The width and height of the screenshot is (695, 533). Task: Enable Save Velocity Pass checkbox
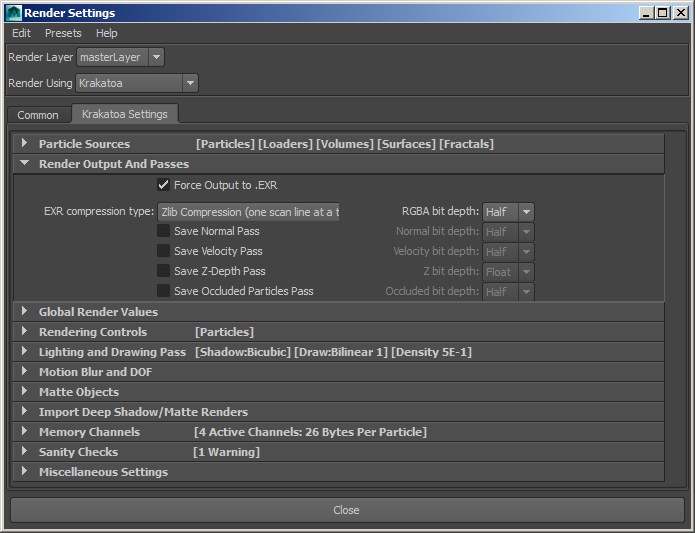[164, 251]
